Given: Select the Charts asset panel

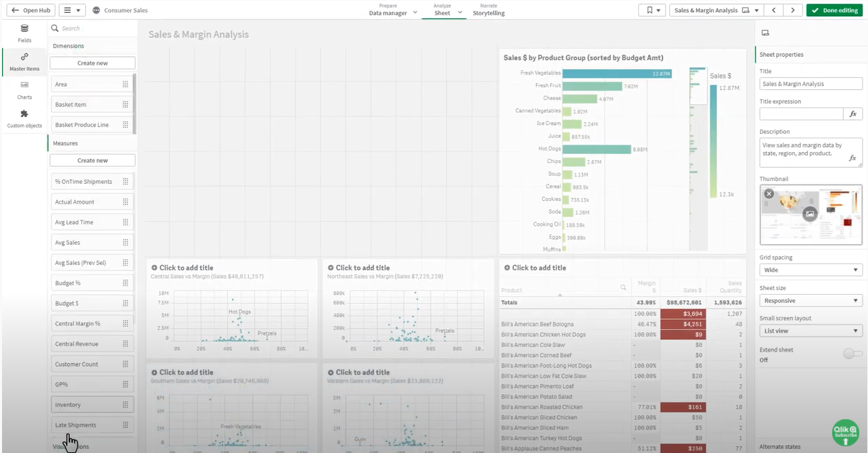Looking at the screenshot, I should [x=24, y=90].
